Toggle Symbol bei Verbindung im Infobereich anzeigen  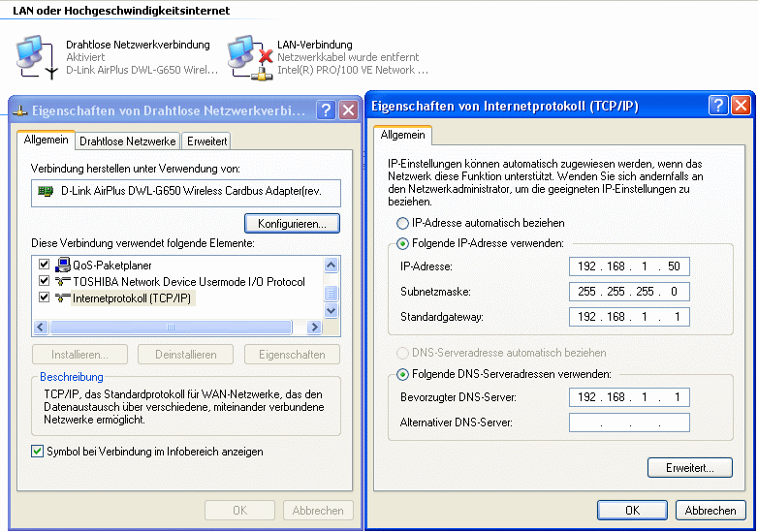[x=38, y=452]
